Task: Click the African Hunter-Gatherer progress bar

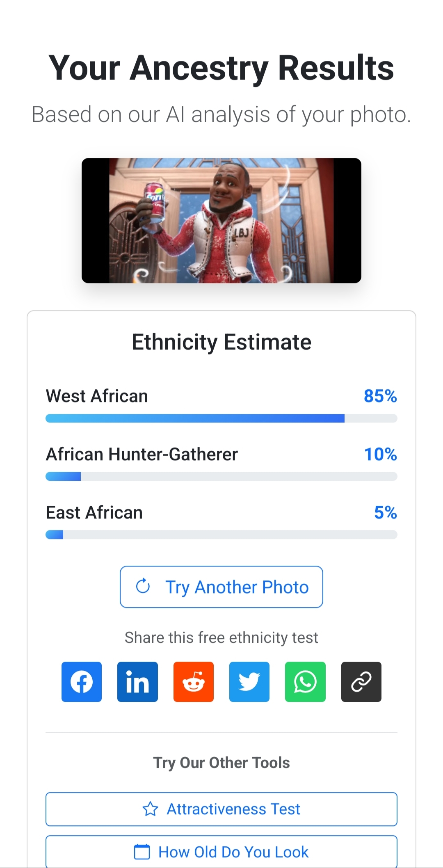Action: tap(221, 476)
